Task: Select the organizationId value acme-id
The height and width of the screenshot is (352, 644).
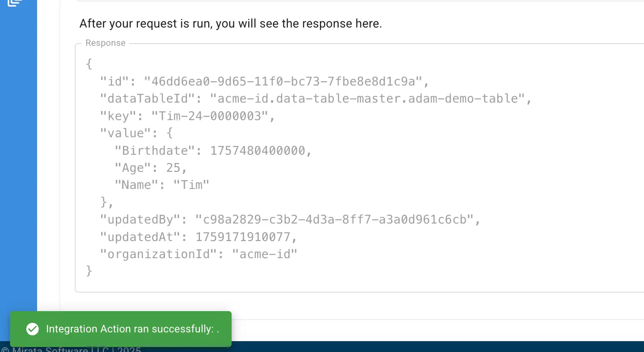Action: click(x=266, y=254)
